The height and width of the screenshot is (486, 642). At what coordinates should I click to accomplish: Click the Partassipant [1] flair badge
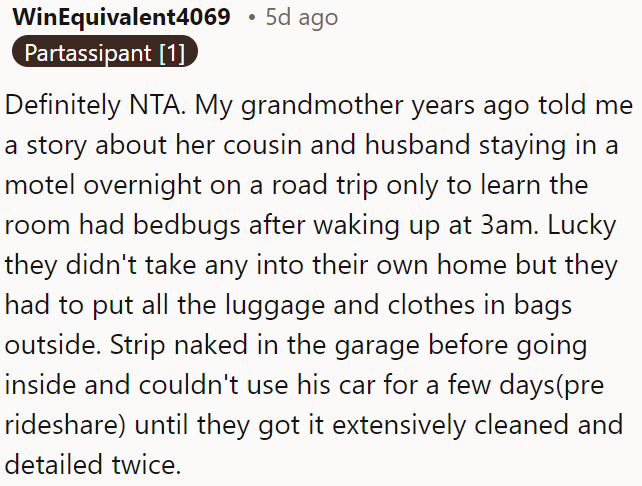(105, 52)
